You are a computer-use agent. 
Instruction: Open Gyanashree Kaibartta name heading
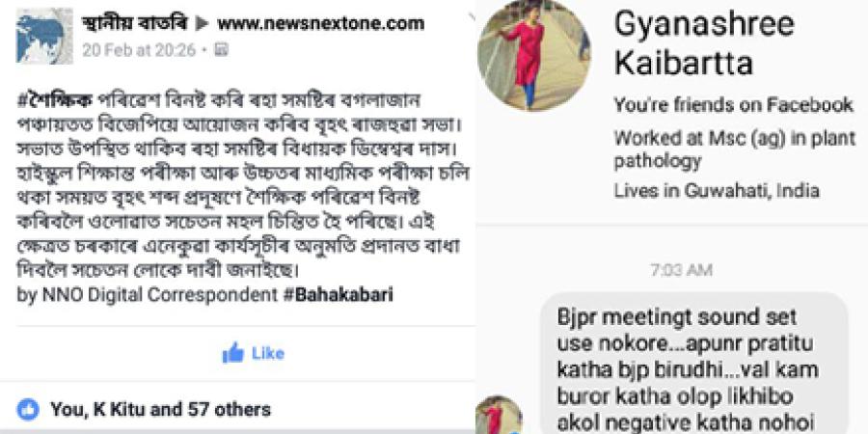coord(704,43)
